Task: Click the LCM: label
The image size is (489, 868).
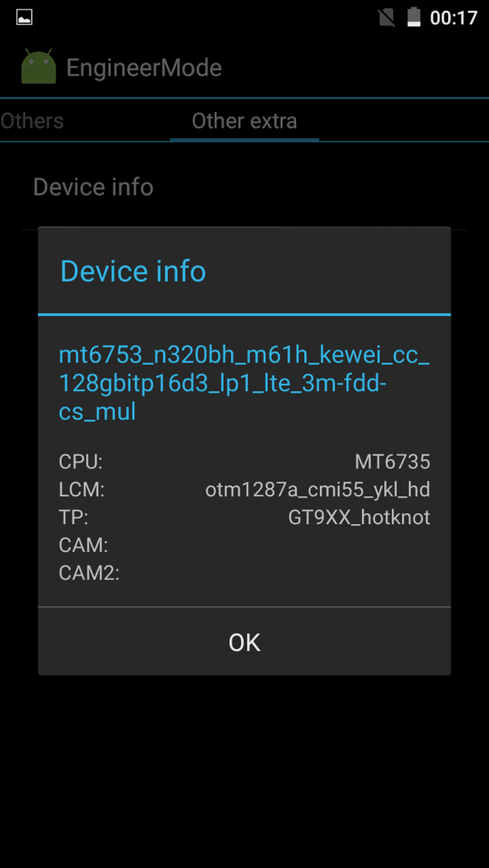Action: (82, 490)
